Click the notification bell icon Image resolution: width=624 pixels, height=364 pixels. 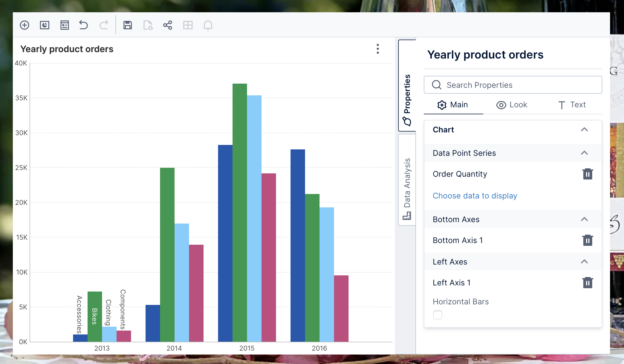(208, 25)
